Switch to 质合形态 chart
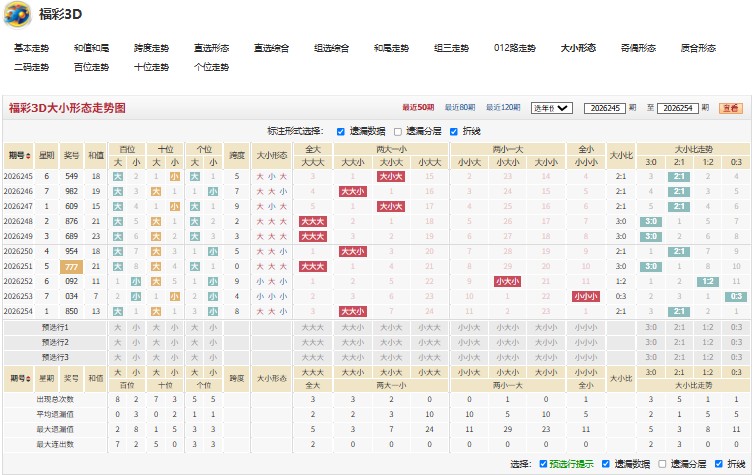Screen dimensions: 753x475 pos(698,48)
